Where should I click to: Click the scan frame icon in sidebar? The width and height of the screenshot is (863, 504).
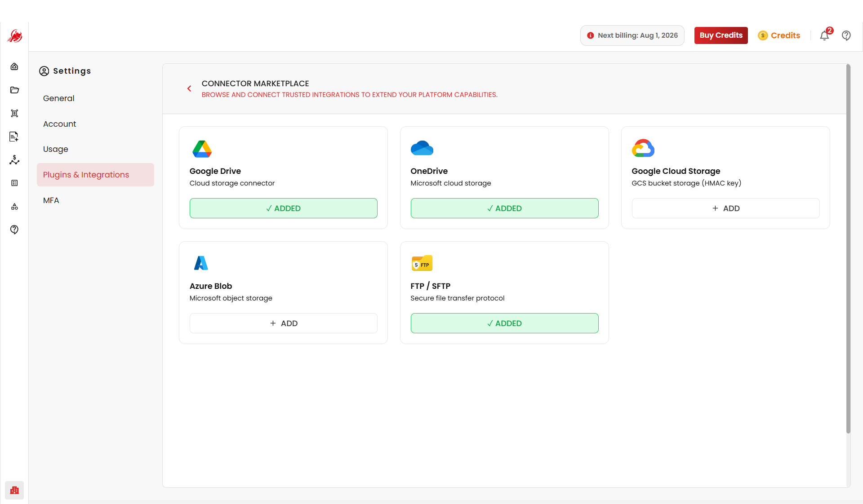click(x=14, y=113)
